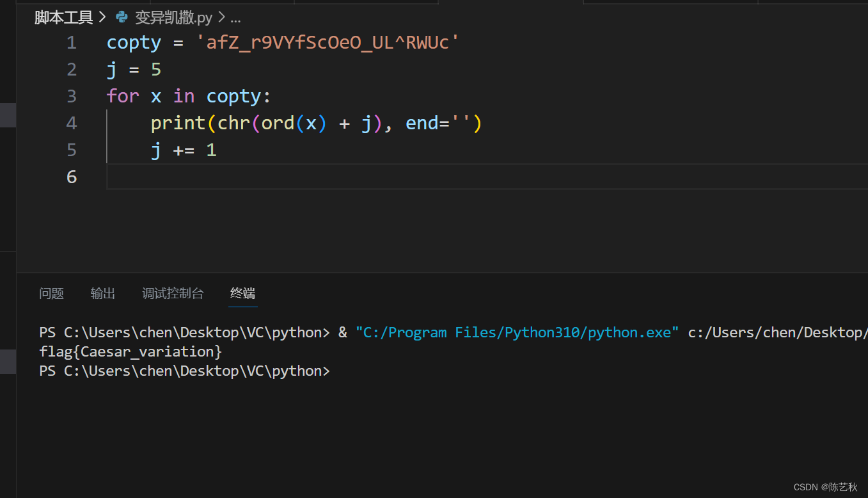
Task: Click the last terminal prompt line
Action: point(184,371)
